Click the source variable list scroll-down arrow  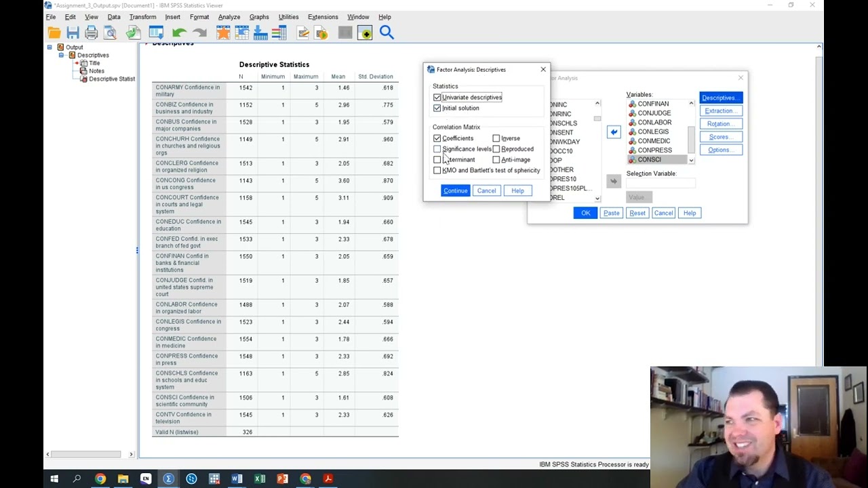(597, 198)
